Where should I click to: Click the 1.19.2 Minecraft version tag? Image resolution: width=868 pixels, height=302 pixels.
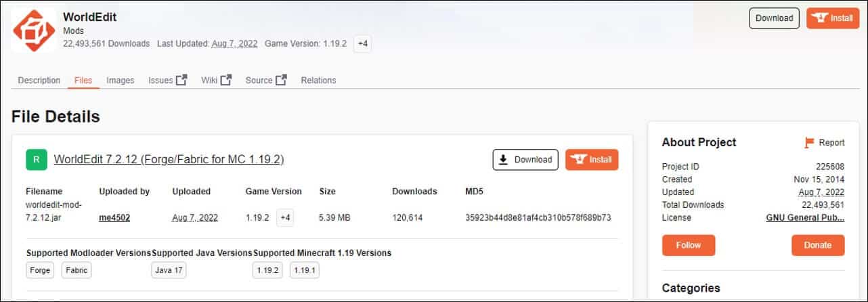[x=267, y=269]
